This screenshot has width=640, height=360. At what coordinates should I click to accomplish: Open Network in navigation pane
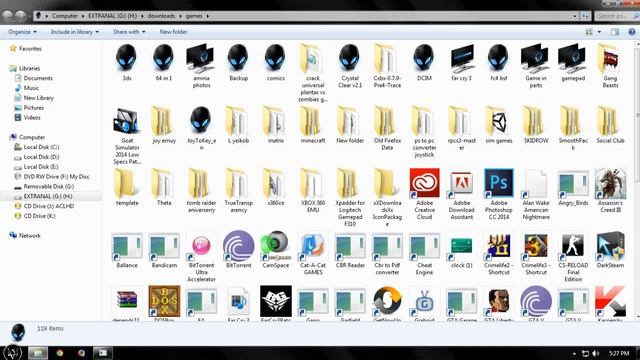29,236
